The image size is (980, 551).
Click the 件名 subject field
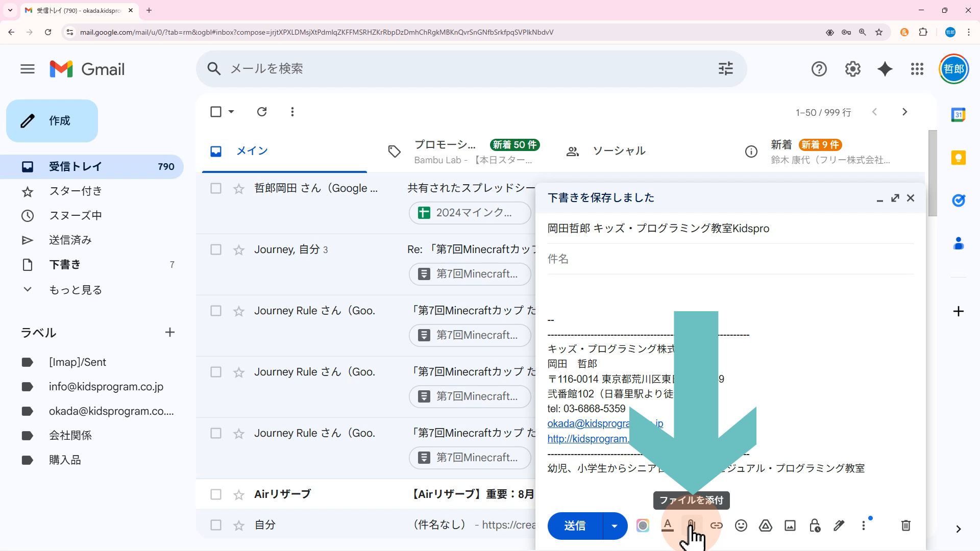[730, 259]
